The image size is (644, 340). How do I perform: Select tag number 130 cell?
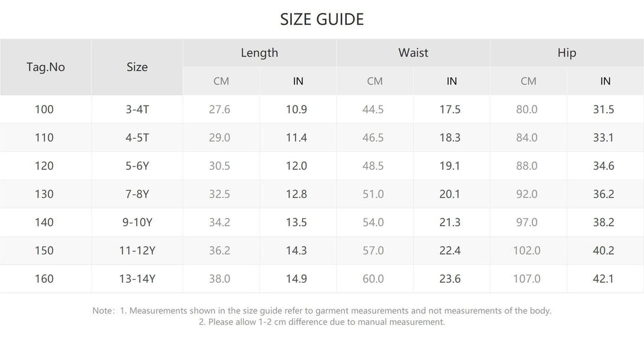pos(44,194)
